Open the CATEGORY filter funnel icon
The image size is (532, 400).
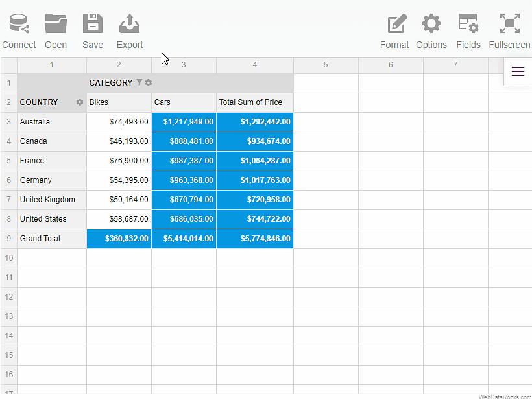click(139, 83)
